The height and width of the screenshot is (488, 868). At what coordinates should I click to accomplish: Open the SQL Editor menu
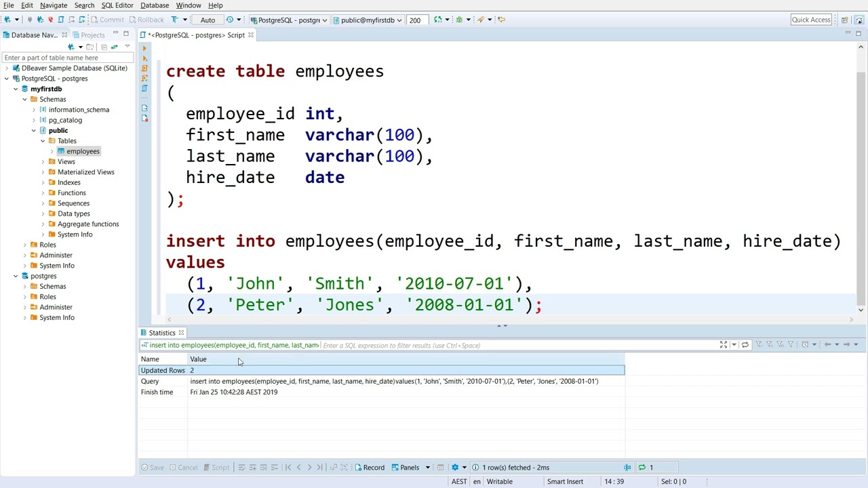point(117,5)
